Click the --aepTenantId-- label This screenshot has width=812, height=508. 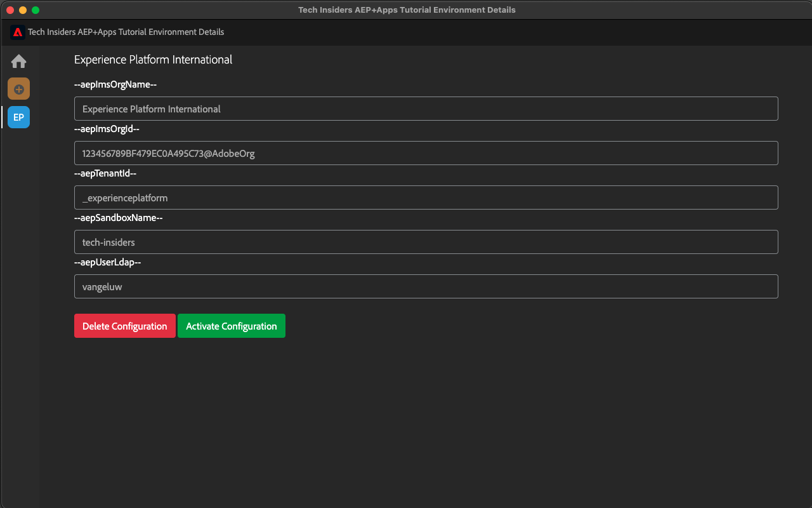click(x=105, y=173)
